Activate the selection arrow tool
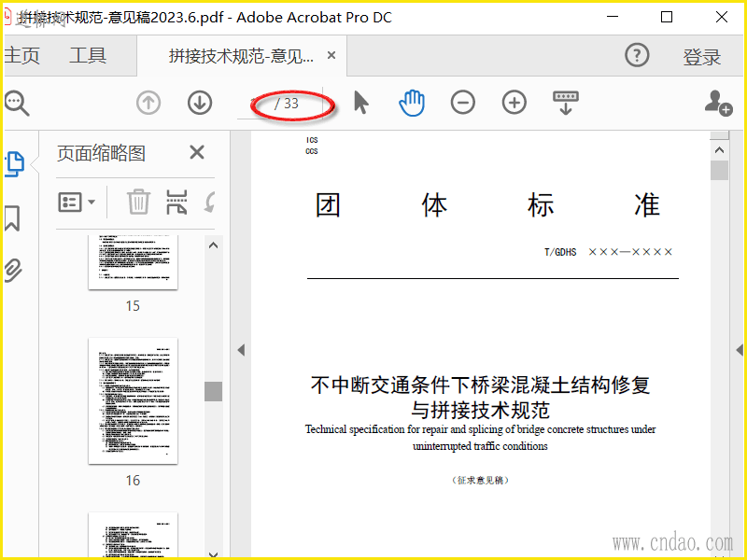The width and height of the screenshot is (747, 560). click(x=361, y=103)
